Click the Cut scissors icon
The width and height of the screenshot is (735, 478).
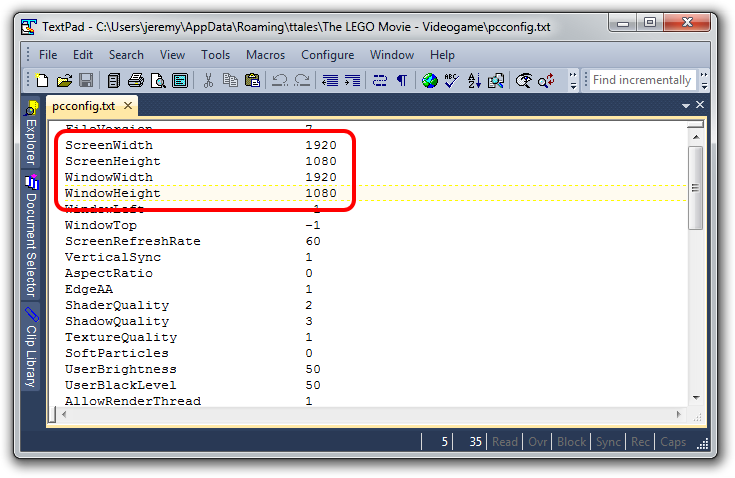tap(208, 81)
